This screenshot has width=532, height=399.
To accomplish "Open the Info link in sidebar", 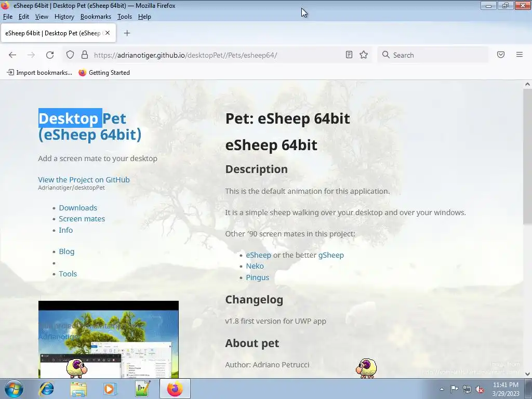I will (66, 230).
